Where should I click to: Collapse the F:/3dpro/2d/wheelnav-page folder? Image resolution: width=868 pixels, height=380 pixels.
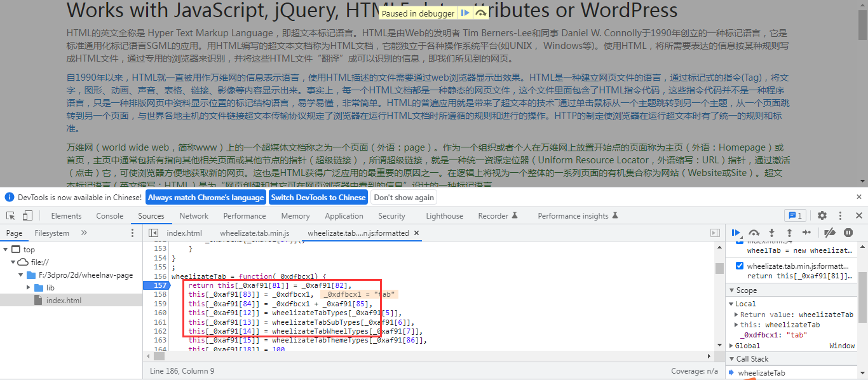click(x=21, y=275)
